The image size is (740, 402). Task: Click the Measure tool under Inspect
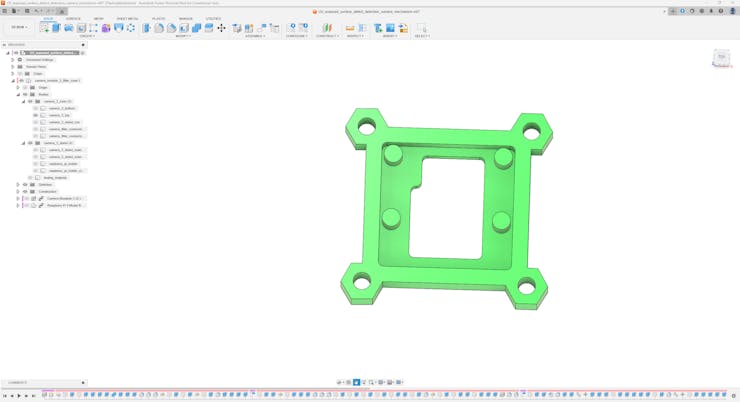350,28
